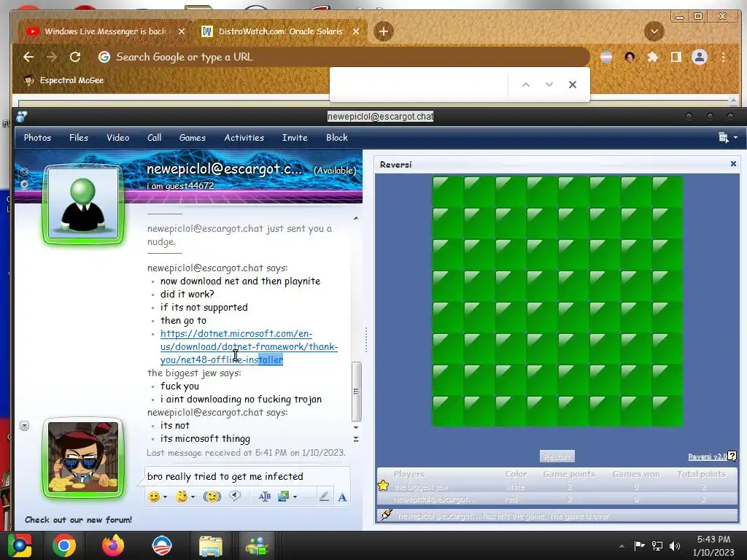Show hidden system tray icons

[x=622, y=546]
